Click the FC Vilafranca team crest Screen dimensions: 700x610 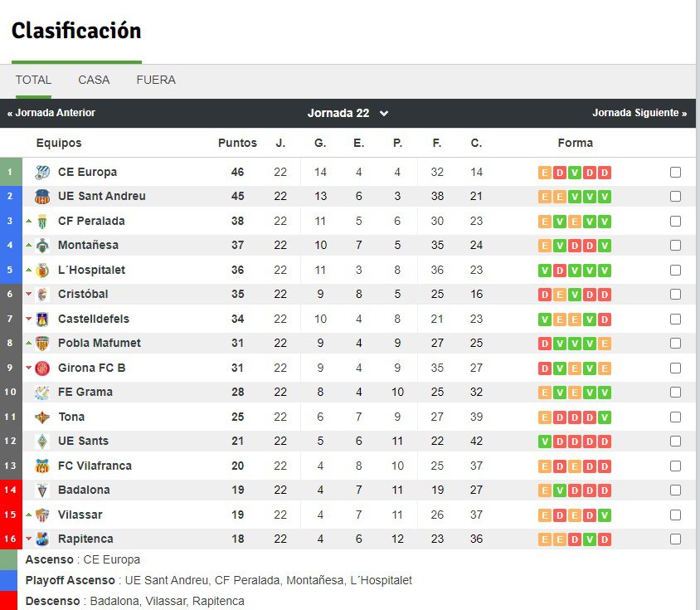click(x=42, y=466)
